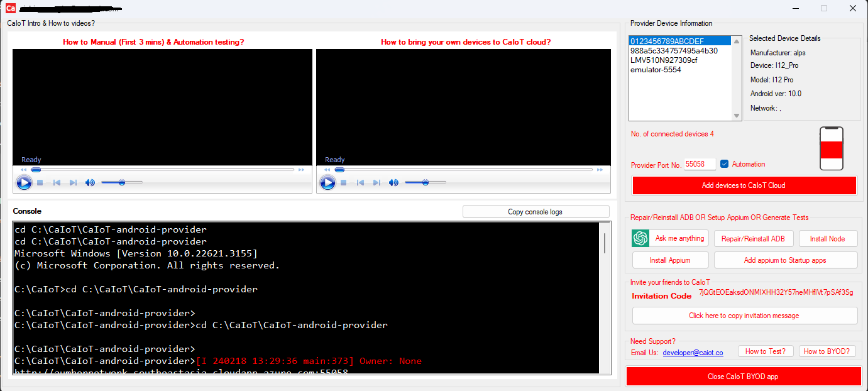Open Ask me anything
The width and height of the screenshot is (868, 391).
(x=679, y=238)
